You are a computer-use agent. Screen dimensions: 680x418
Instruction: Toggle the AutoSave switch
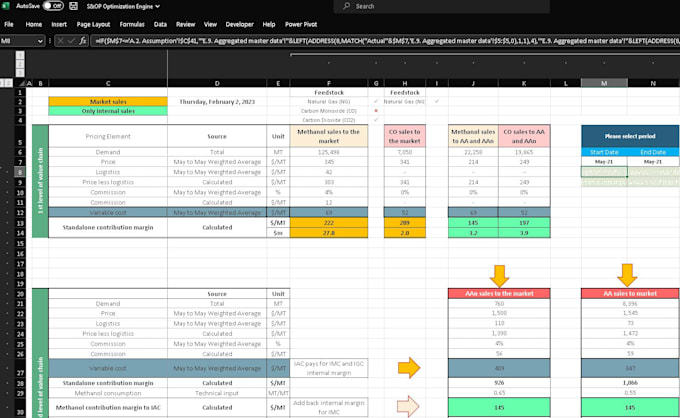pyautogui.click(x=50, y=6)
